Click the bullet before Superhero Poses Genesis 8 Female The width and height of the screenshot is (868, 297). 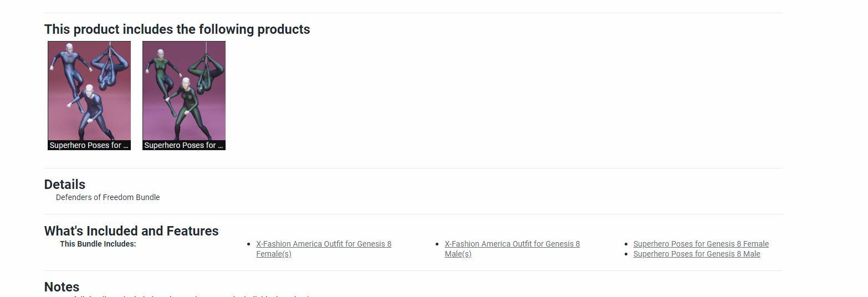click(x=626, y=244)
